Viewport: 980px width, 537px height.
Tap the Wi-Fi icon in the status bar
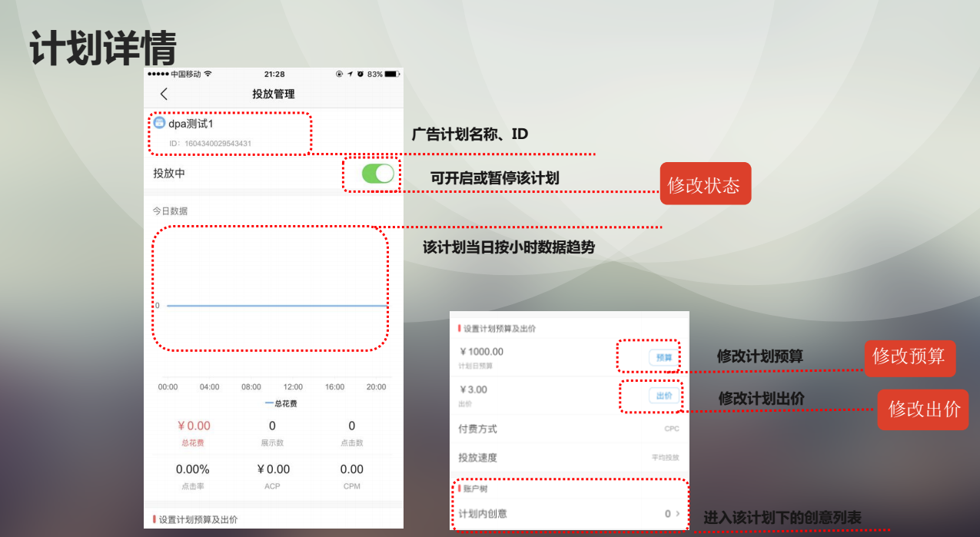point(208,75)
